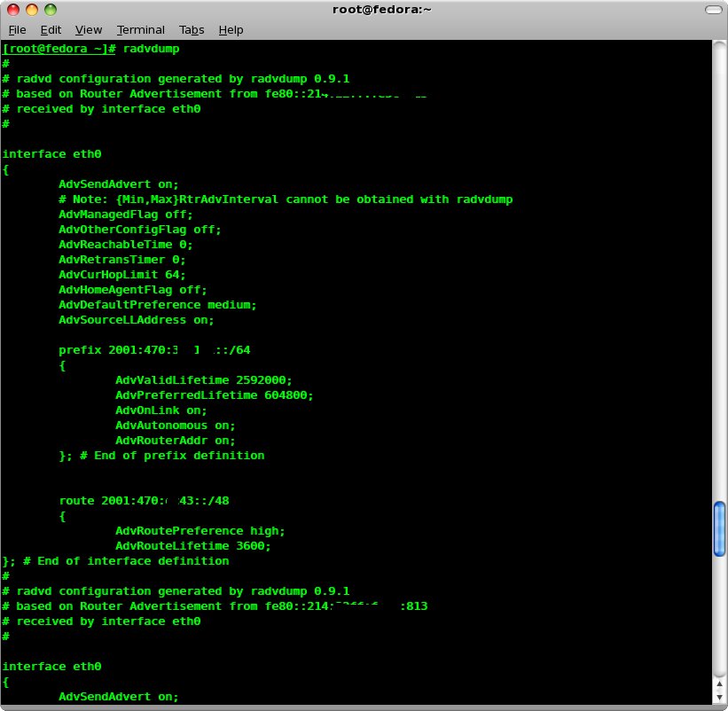
Task: Click the AdvManagedFlag off line
Action: coord(125,215)
